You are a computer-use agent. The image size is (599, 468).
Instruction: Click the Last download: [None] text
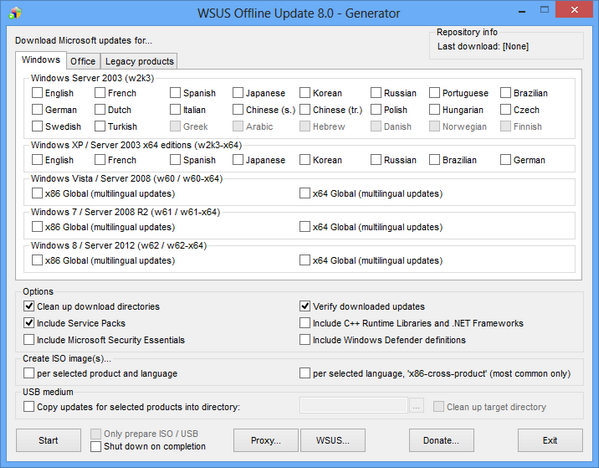coord(483,47)
